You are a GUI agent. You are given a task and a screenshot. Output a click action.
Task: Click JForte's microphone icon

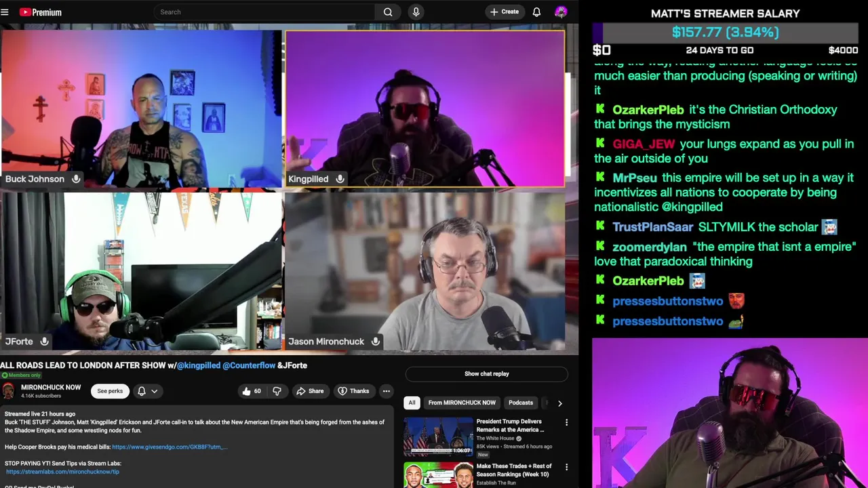click(44, 342)
